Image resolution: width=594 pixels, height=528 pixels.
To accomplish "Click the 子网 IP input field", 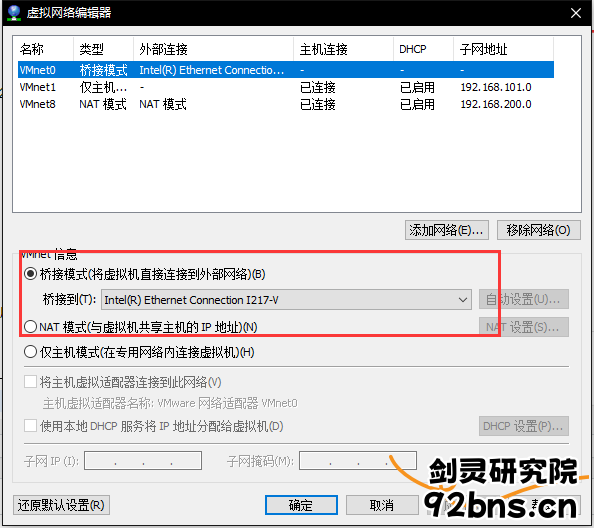I will tap(143, 461).
